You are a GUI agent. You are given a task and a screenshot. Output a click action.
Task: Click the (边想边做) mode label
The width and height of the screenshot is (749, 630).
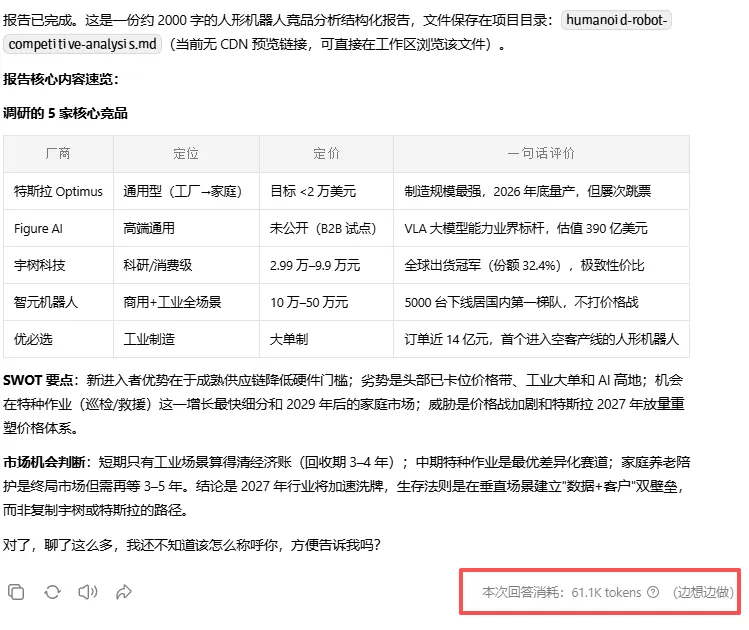tap(703, 592)
